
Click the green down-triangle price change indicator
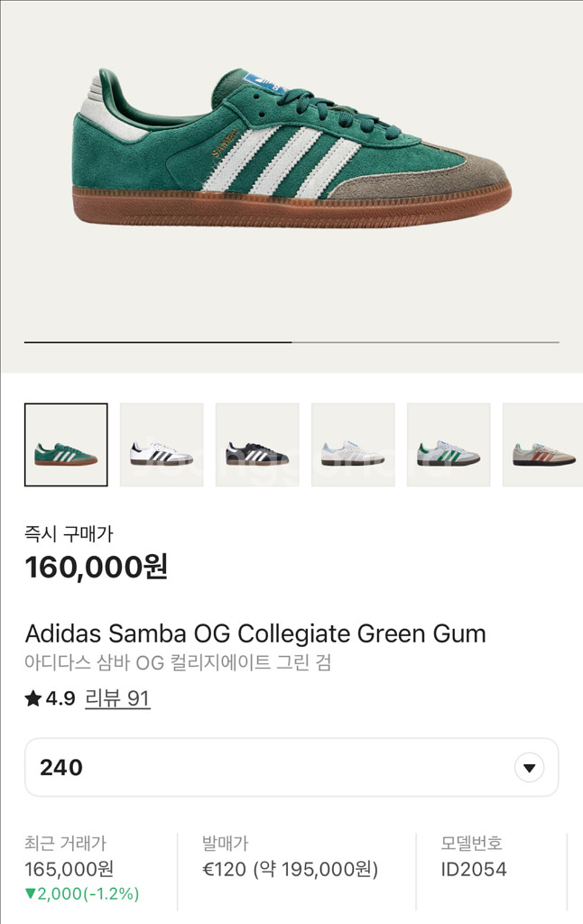[30, 894]
